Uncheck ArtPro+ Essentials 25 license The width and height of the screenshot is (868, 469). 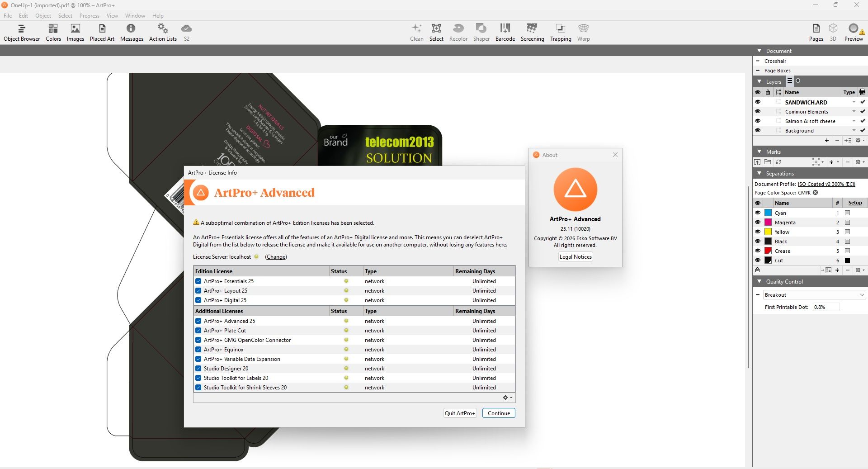198,281
